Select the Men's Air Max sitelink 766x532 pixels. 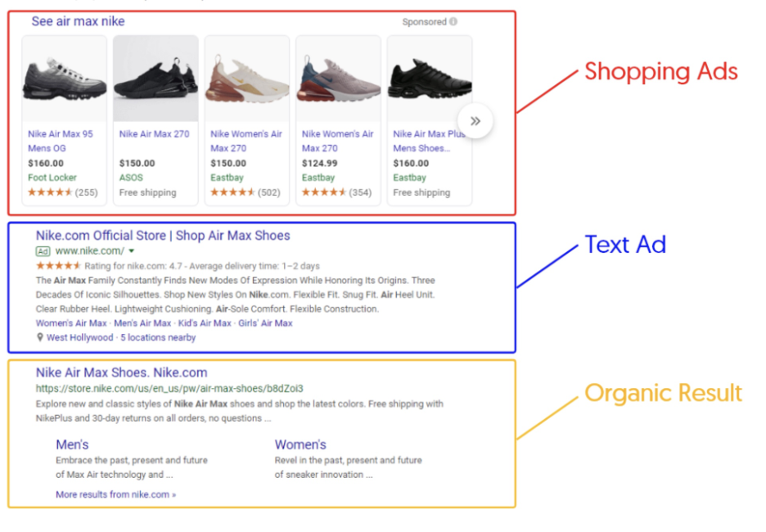pyautogui.click(x=144, y=323)
